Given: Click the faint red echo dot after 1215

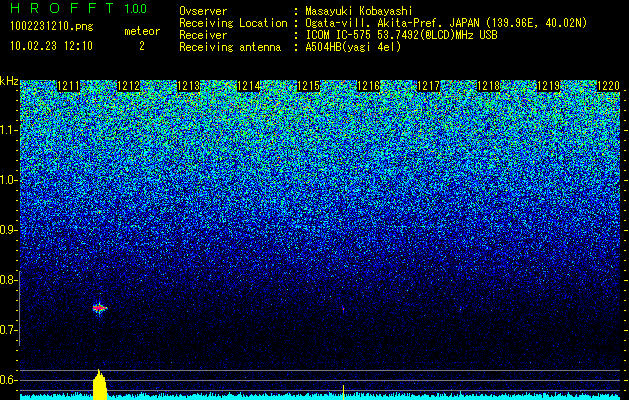Looking at the screenshot, I should pyautogui.click(x=343, y=309).
